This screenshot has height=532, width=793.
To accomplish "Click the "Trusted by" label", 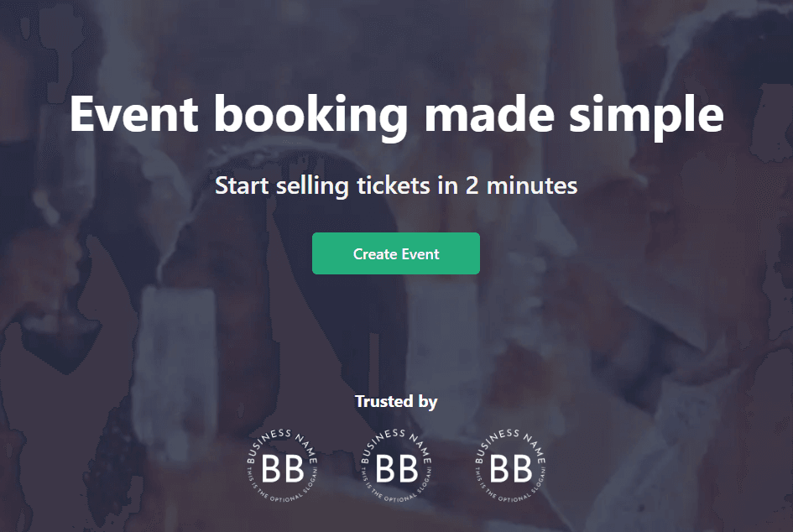I will [x=396, y=401].
